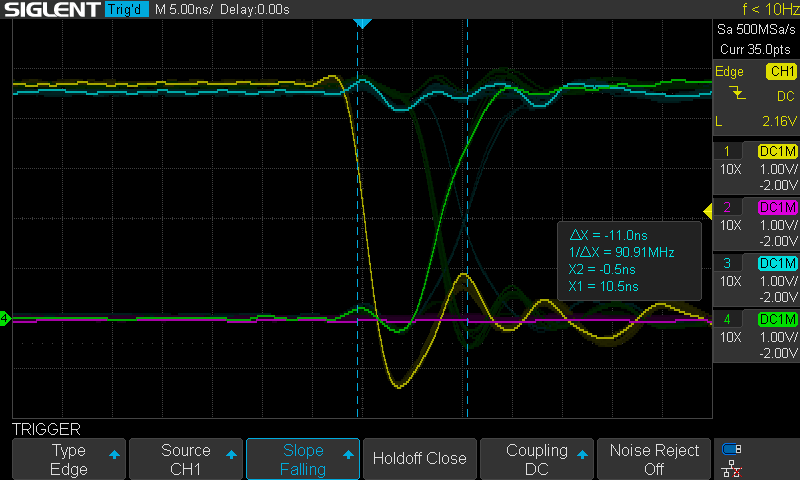
Task: Toggle channel 2 magenta DC1M box
Action: coord(778,207)
